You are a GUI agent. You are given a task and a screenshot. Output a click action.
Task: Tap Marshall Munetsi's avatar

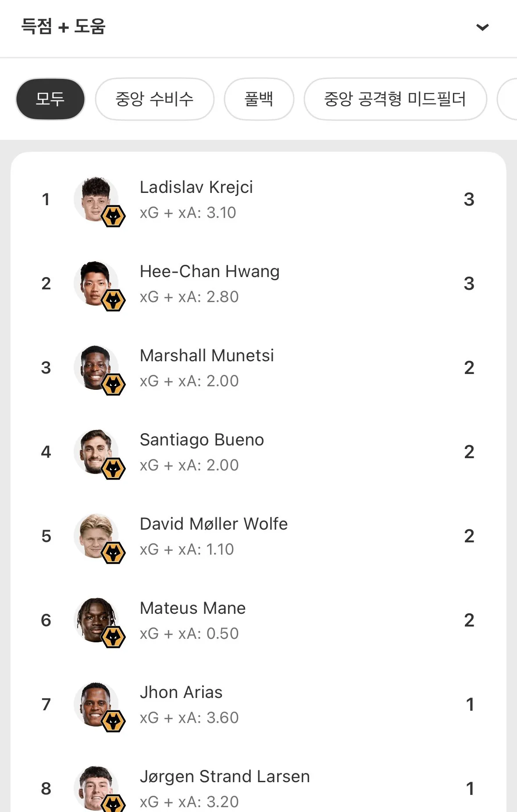96,367
